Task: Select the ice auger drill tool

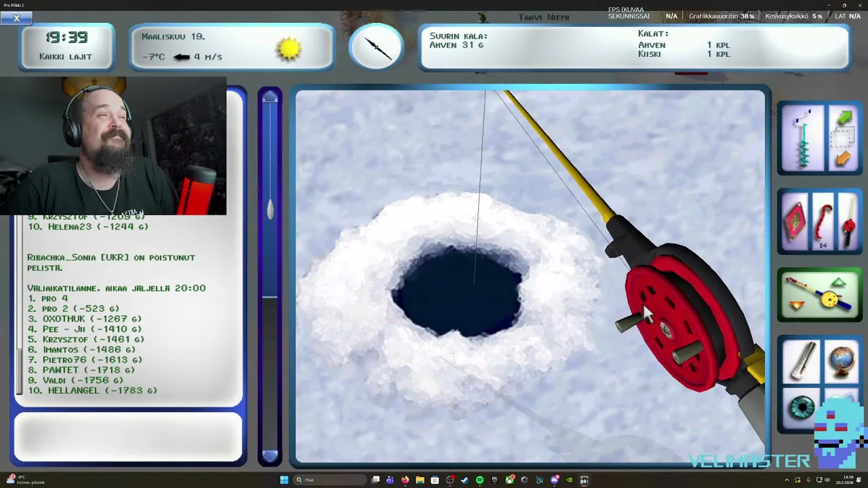Action: (803, 139)
